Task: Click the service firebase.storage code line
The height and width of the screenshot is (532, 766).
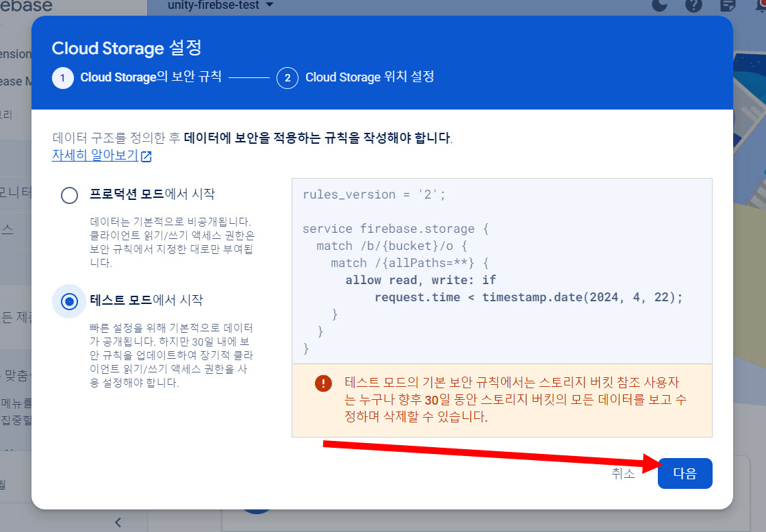Action: 396,229
